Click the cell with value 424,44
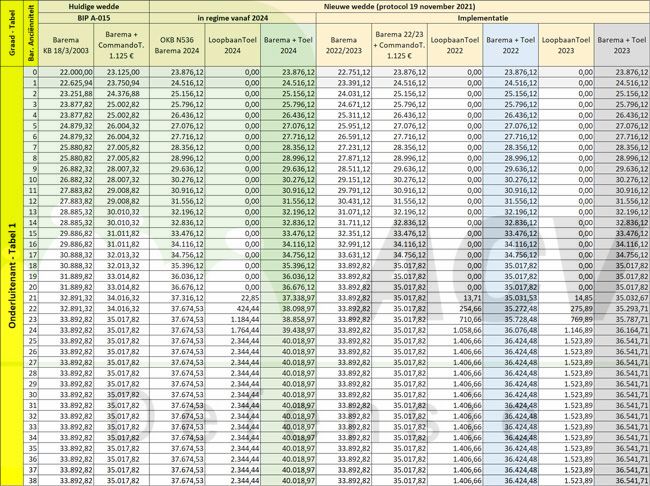 click(233, 309)
